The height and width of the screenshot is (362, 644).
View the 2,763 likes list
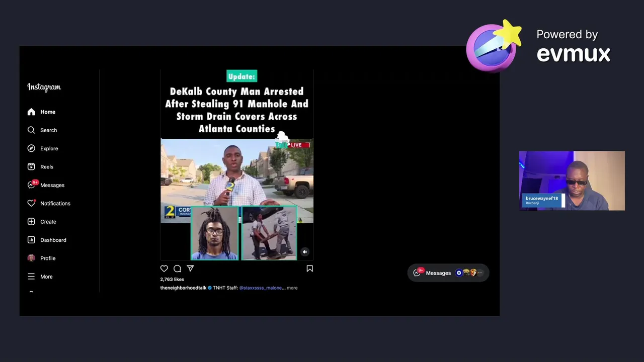tap(172, 279)
